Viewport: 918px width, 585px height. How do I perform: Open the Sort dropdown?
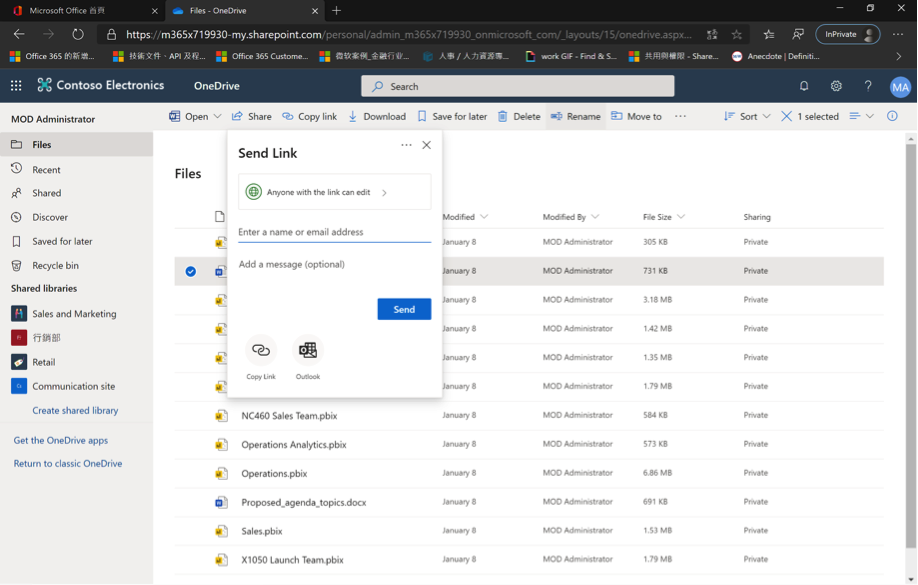pyautogui.click(x=747, y=116)
